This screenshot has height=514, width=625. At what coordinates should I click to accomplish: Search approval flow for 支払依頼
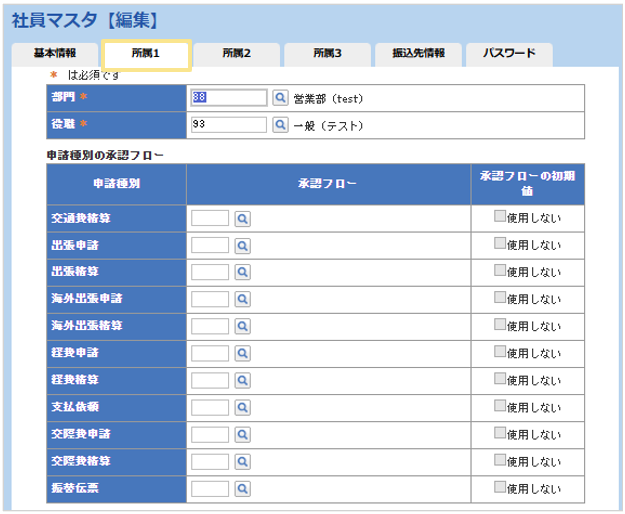(242, 408)
